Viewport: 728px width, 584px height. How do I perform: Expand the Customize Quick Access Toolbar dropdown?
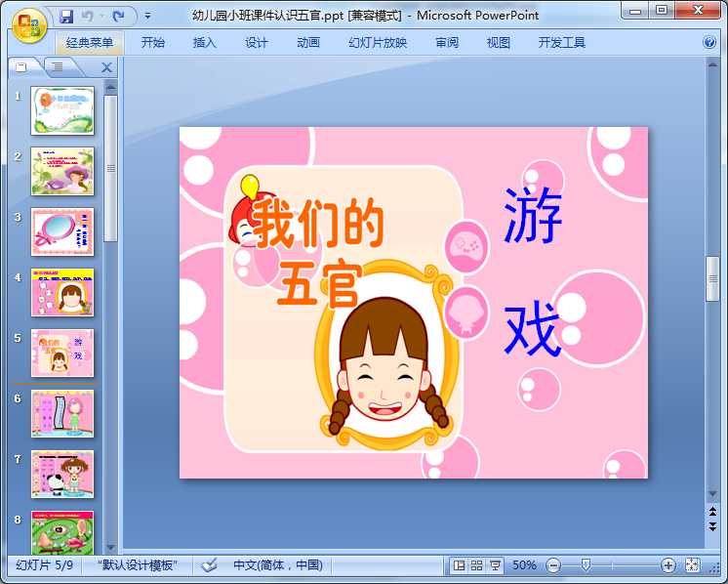147,16
